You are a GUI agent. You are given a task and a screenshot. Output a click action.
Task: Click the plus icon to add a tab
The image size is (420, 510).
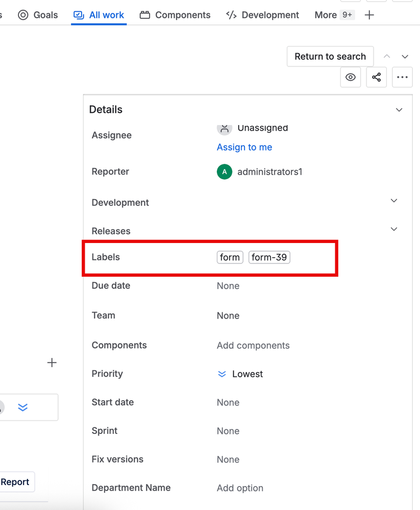tap(369, 15)
